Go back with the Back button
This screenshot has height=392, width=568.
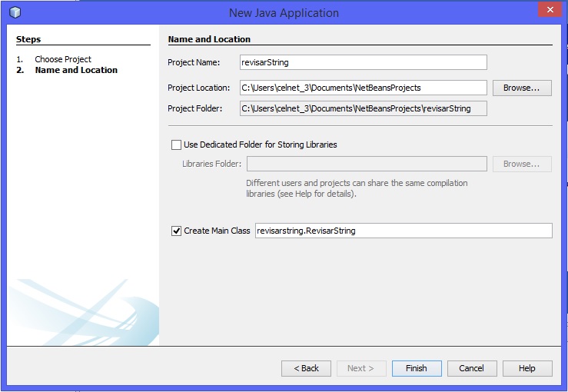306,368
